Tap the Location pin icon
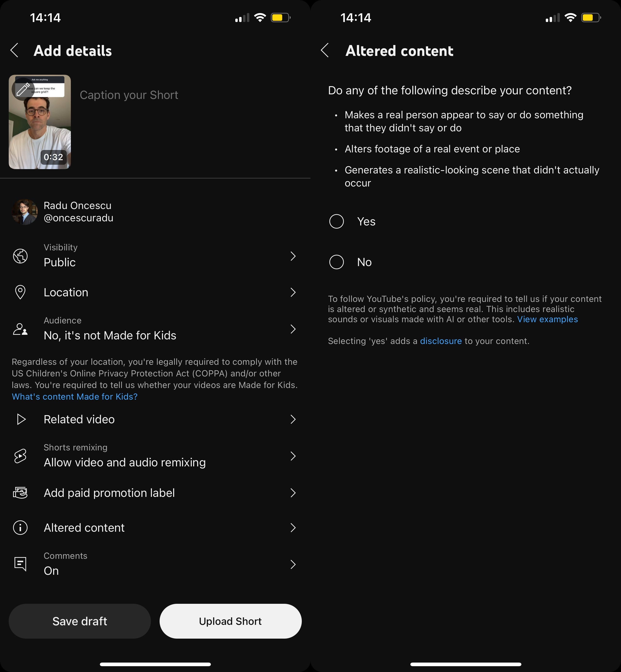The width and height of the screenshot is (621, 672). pos(20,292)
